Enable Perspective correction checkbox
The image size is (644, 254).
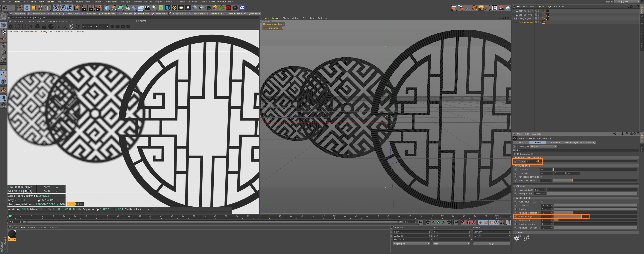click(x=541, y=177)
